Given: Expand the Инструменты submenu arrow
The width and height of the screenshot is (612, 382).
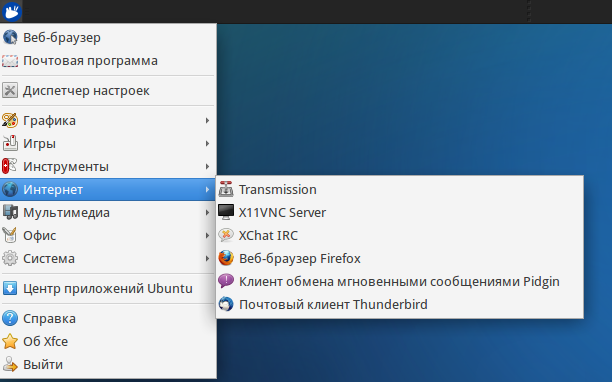Looking at the screenshot, I should click(207, 167).
